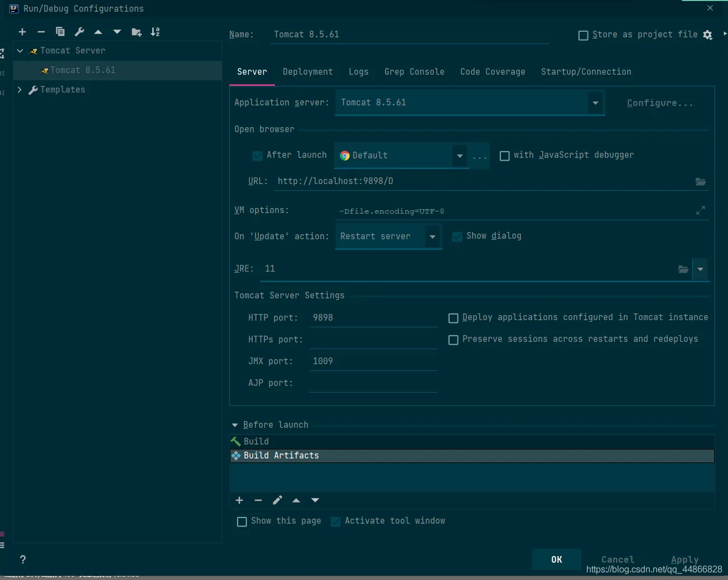
Task: Open browser list via ellipsis button
Action: coord(480,156)
